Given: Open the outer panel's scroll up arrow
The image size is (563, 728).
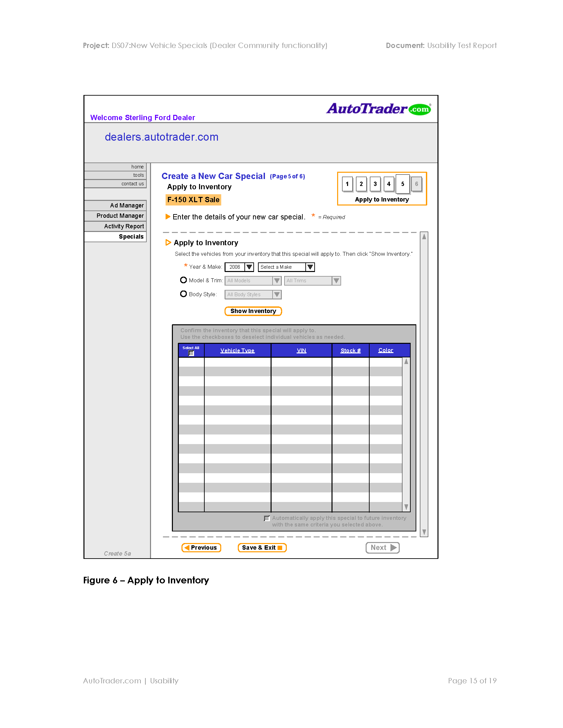Looking at the screenshot, I should [x=424, y=236].
